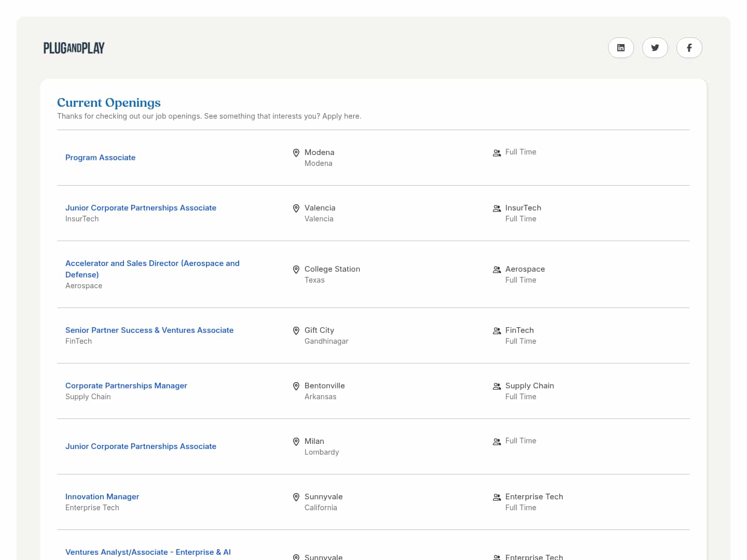The height and width of the screenshot is (560, 747).
Task: Open the Milan Junior Corporate Partnerships Associate job
Action: pyautogui.click(x=141, y=446)
